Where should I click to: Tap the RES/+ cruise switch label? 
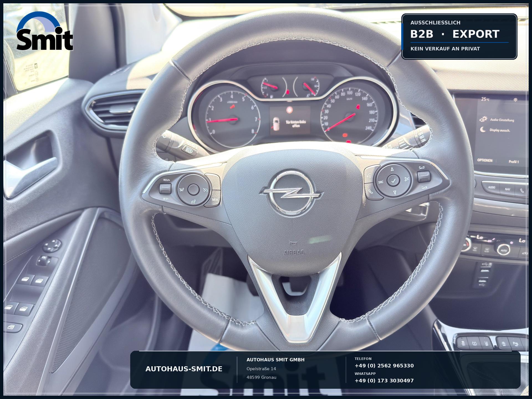[167, 180]
